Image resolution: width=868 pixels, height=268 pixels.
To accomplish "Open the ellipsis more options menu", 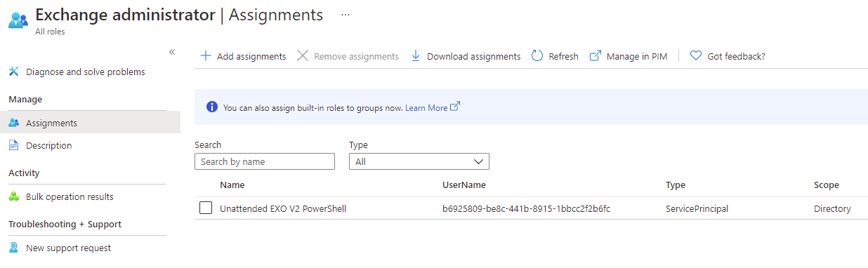I will tap(346, 15).
